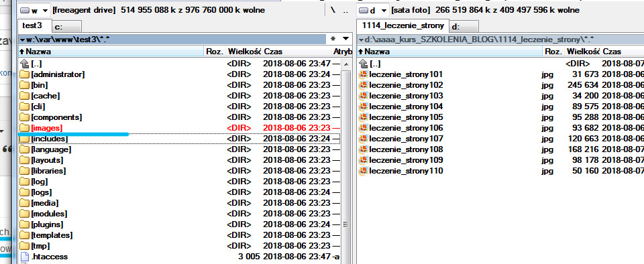Click left panel scrollbar up arrow
This screenshot has width=644, height=264.
(x=345, y=64)
